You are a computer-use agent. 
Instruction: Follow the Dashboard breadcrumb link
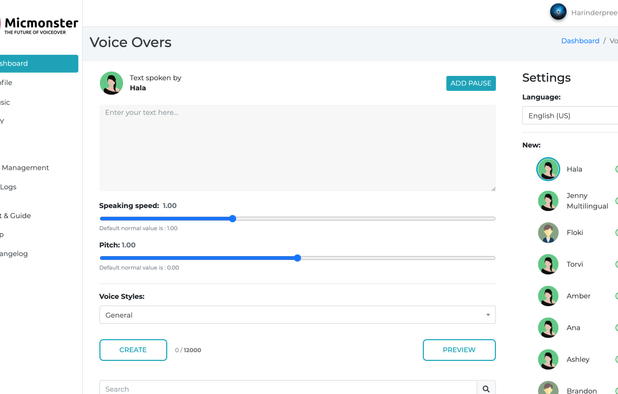pyautogui.click(x=580, y=41)
